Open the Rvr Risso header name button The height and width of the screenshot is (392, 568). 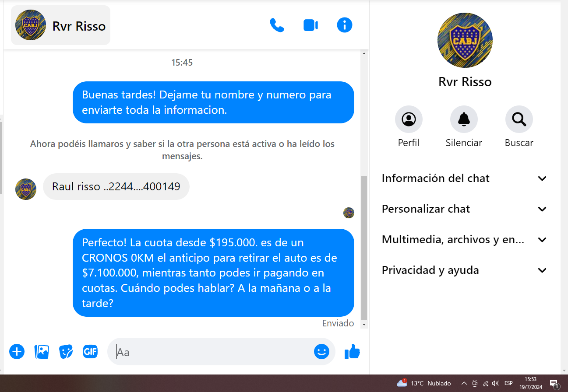tap(61, 26)
